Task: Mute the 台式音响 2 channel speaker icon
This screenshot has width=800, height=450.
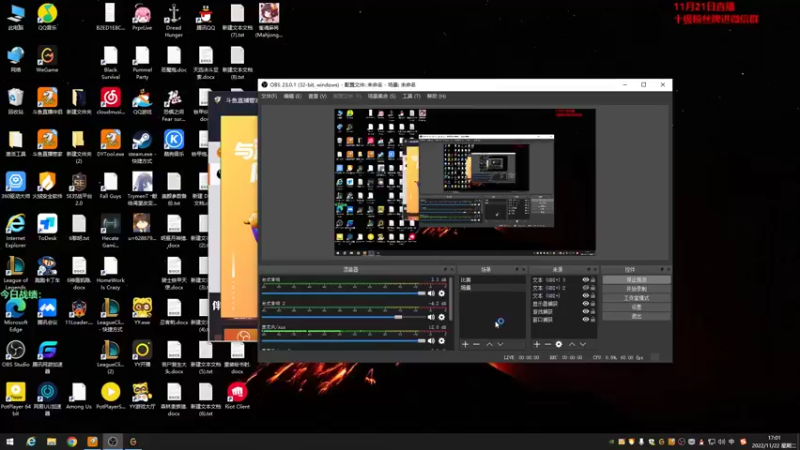Action: (431, 317)
